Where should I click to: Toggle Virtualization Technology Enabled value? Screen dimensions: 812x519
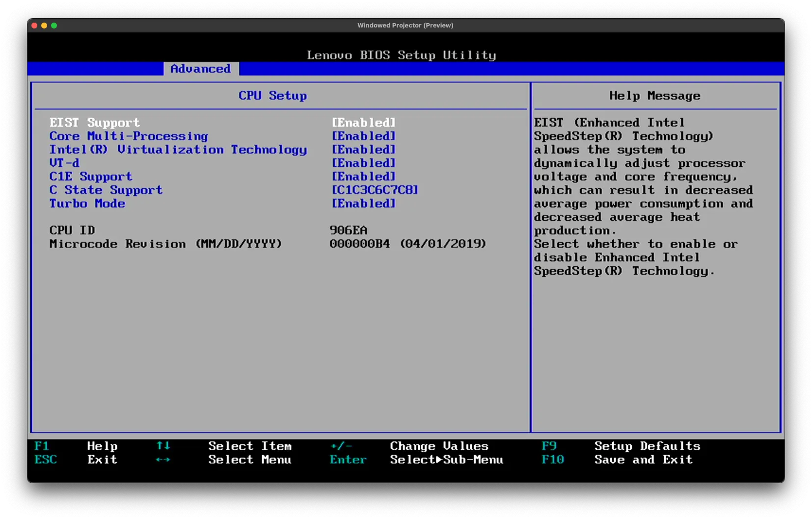364,149
